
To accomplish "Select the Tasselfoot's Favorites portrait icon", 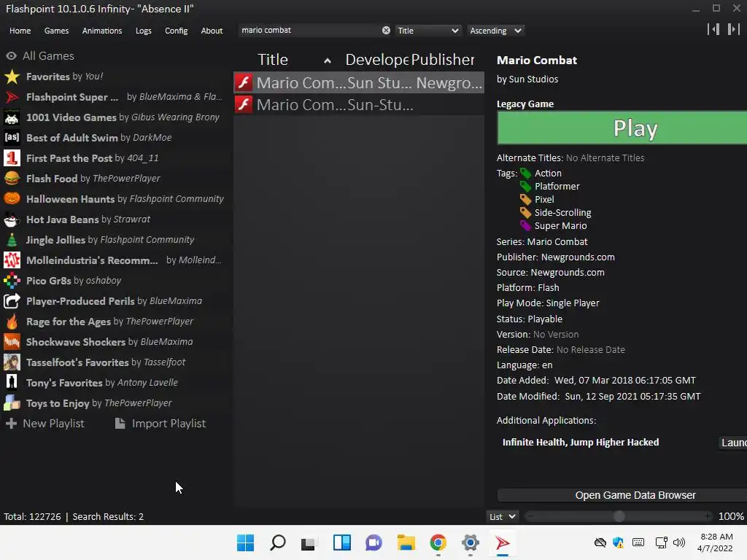I will [x=12, y=362].
